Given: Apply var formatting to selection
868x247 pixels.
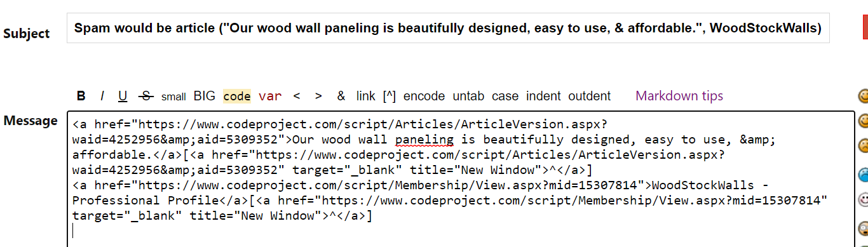Looking at the screenshot, I should pos(270,97).
